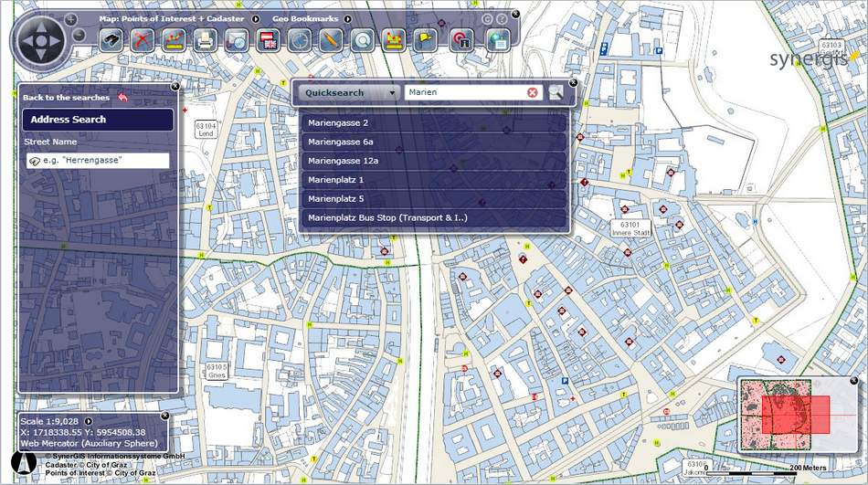Close the quicksearch panel
Viewport: 868px width, 485px height.
(574, 82)
